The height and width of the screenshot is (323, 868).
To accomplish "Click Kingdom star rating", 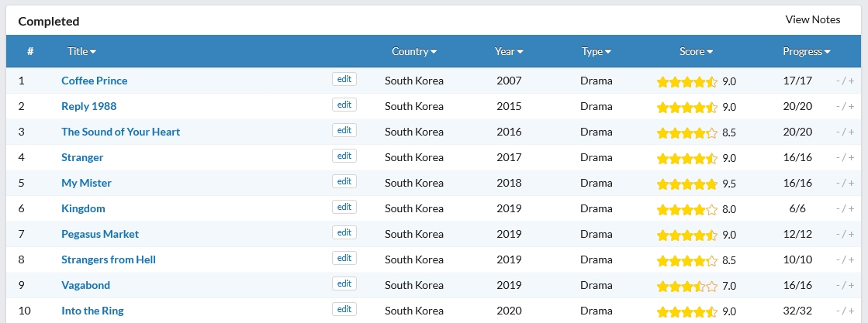I will 687,210.
